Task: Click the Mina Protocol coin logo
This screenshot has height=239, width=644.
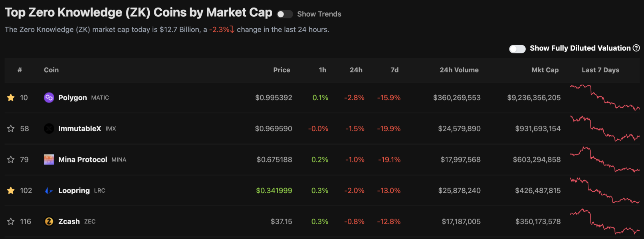Action: point(49,159)
